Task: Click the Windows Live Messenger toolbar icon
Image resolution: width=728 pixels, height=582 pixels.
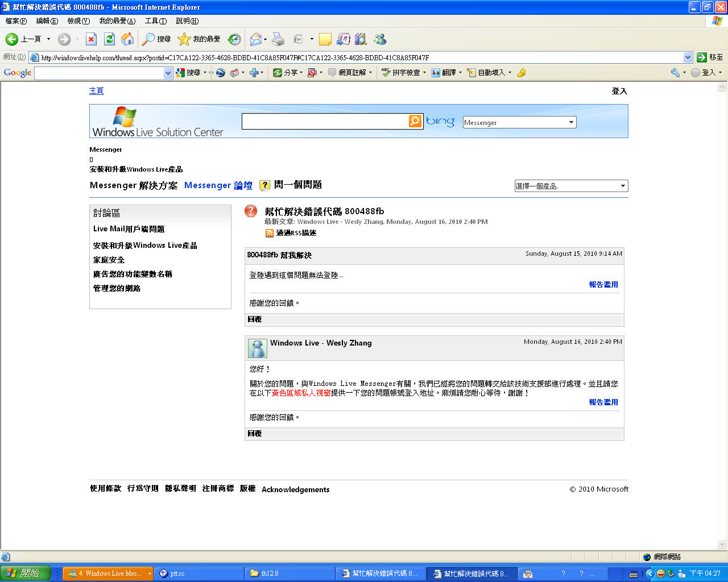Action: [x=380, y=39]
